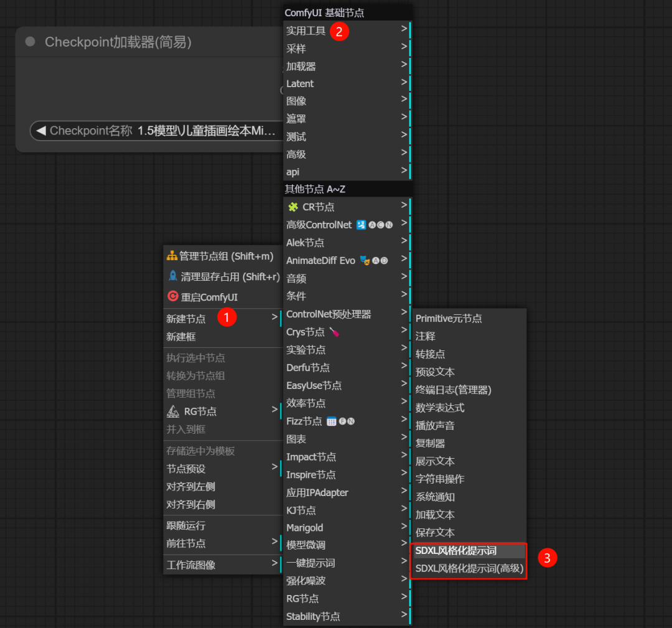Add the 播放声音 node

(x=469, y=426)
